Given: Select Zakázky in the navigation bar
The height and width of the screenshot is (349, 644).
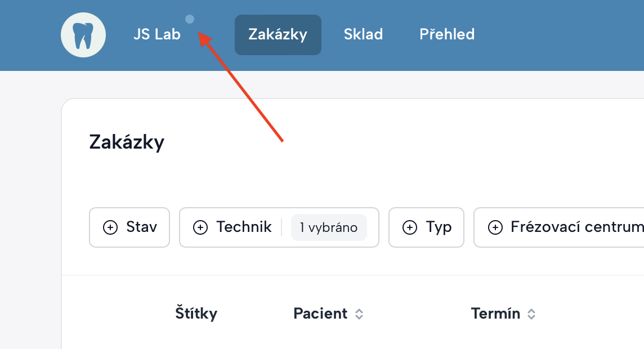Looking at the screenshot, I should coord(278,34).
